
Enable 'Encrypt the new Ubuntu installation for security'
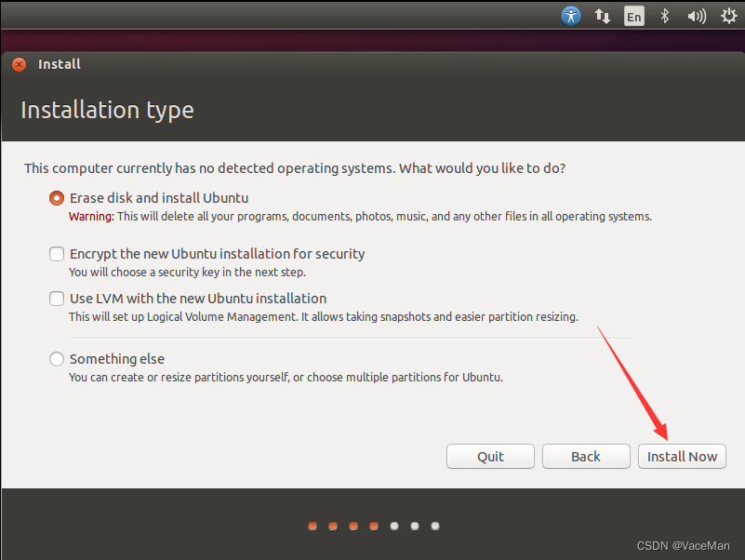56,253
